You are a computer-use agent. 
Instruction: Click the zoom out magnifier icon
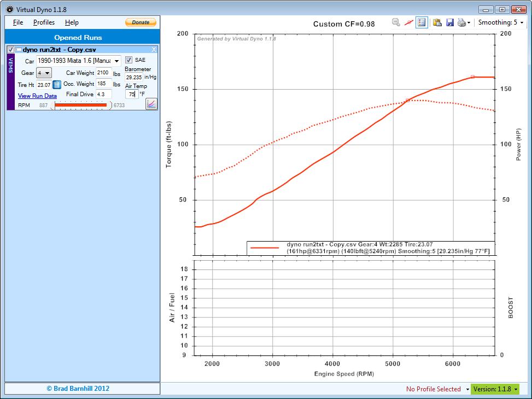395,22
